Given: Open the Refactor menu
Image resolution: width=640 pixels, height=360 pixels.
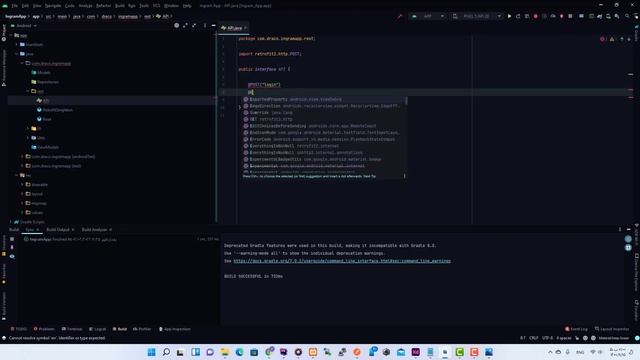Looking at the screenshot, I should coord(103,6).
